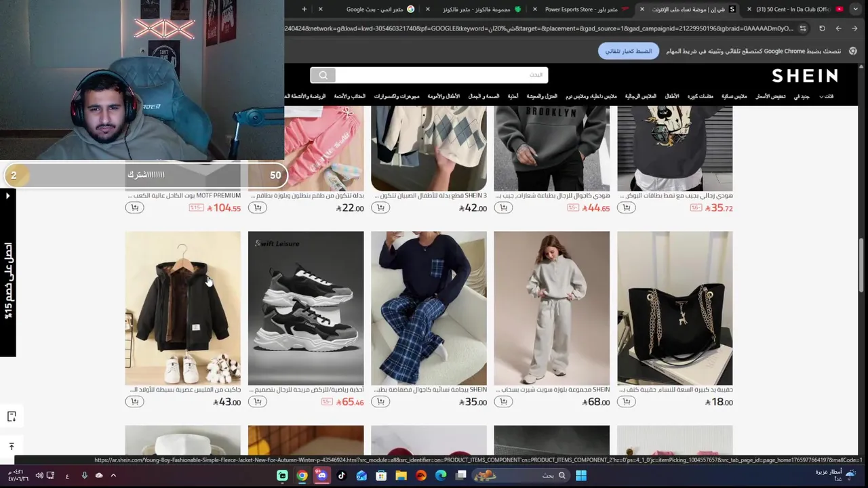Click the Chrome address bar URL
This screenshot has width=868, height=488.
(539, 28)
